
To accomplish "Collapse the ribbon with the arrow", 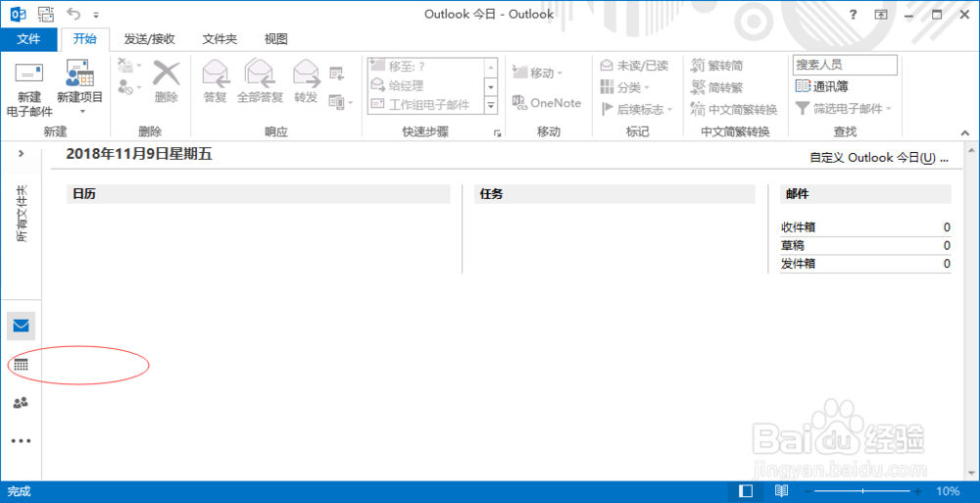I will (965, 132).
